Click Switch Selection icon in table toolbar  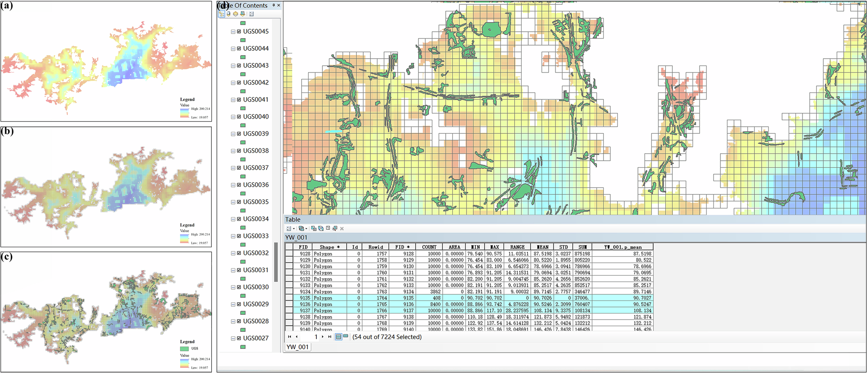321,228
